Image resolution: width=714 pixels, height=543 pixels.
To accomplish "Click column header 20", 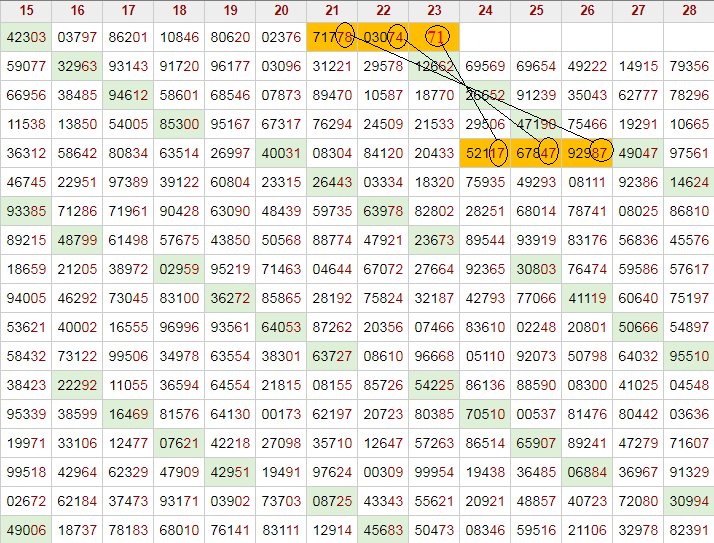I will tap(281, 10).
